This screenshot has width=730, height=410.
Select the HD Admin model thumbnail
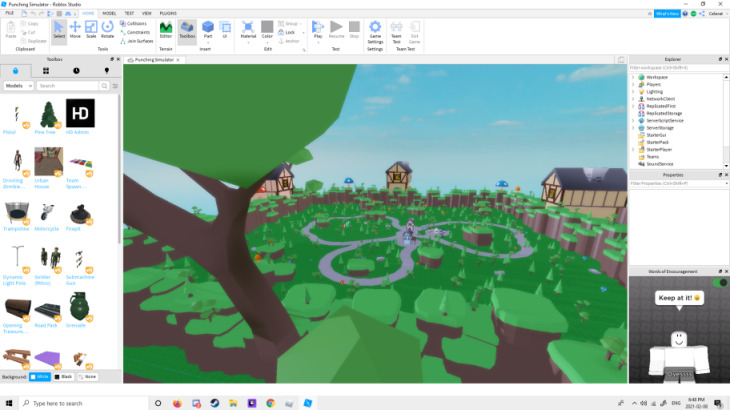(80, 113)
